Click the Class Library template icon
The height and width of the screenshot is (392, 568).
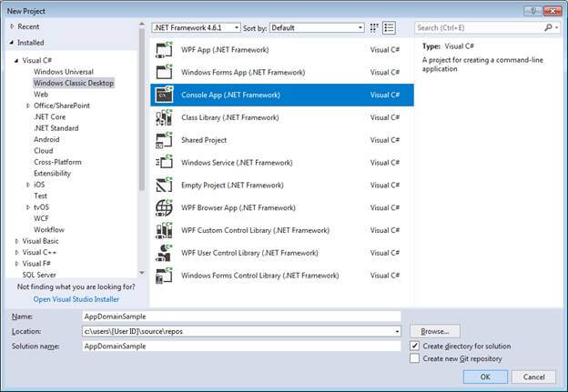(x=164, y=117)
